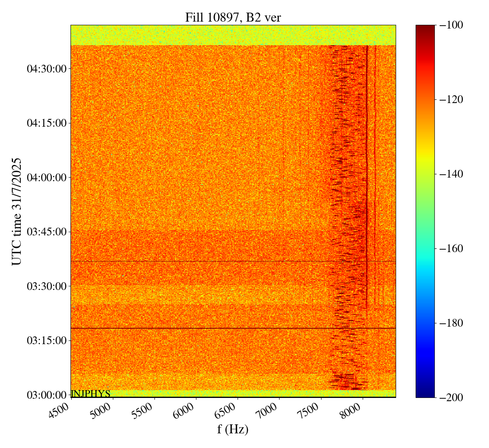The width and height of the screenshot is (489, 448).
Task: Click the 04:30:00 y-axis tick label
Action: click(46, 69)
